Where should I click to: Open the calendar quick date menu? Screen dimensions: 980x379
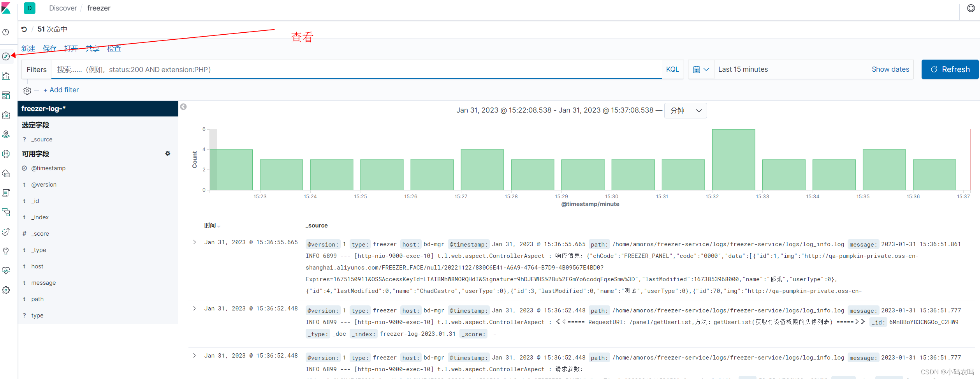coord(701,69)
